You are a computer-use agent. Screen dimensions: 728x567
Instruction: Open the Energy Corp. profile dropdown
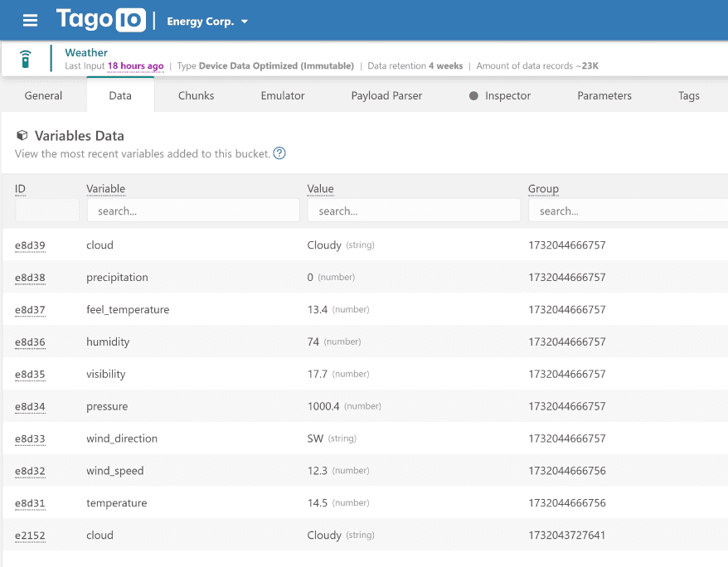(207, 22)
